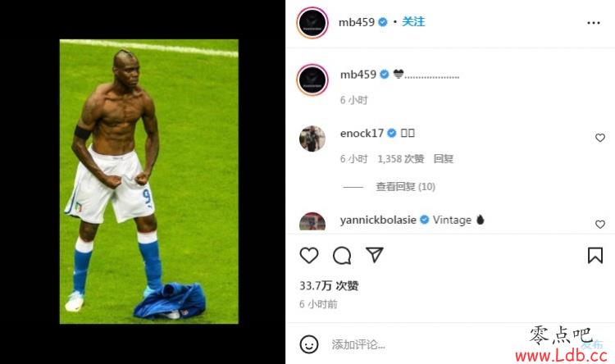
Task: Share the post with the paper plane icon
Action: (374, 255)
